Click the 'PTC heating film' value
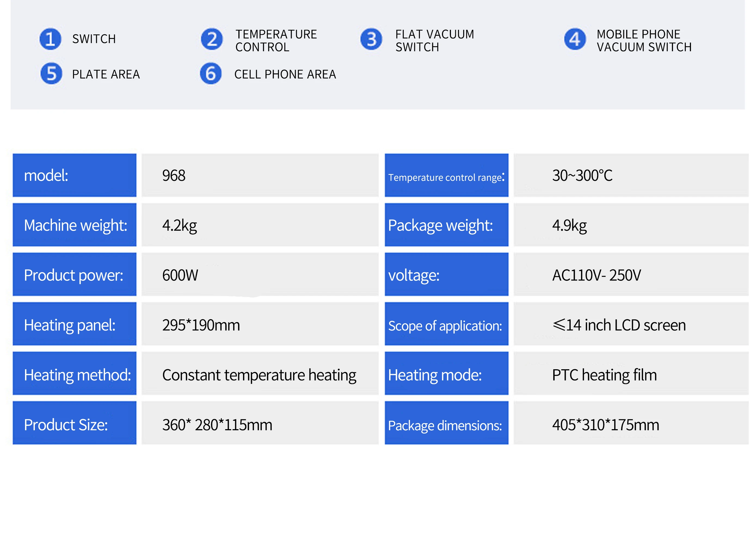The width and height of the screenshot is (756, 534). 604,375
